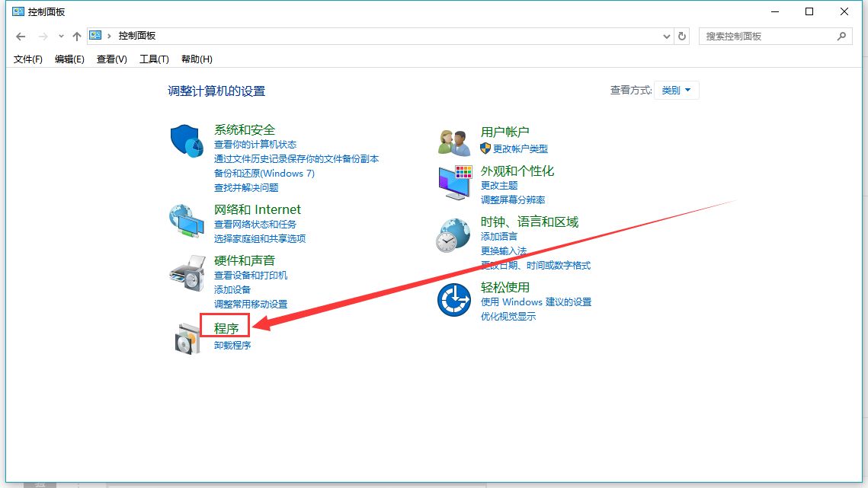Click 更换输入法 link
This screenshot has height=488, width=868.
click(503, 250)
